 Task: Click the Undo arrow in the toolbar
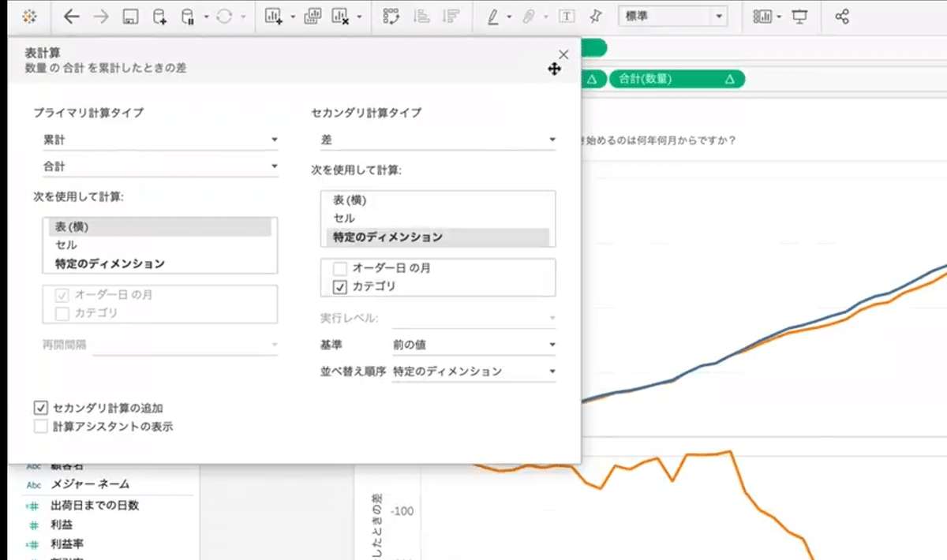pos(70,14)
